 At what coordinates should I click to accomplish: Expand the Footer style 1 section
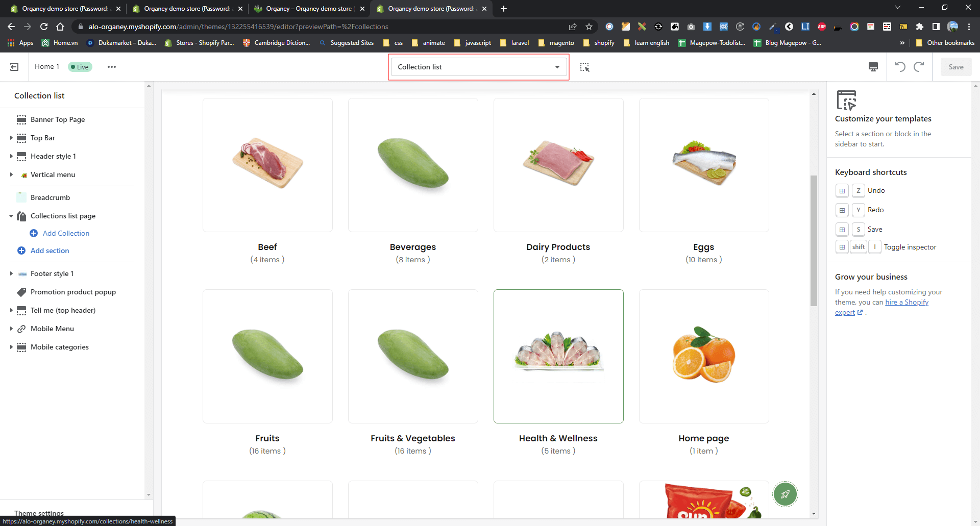pos(11,273)
